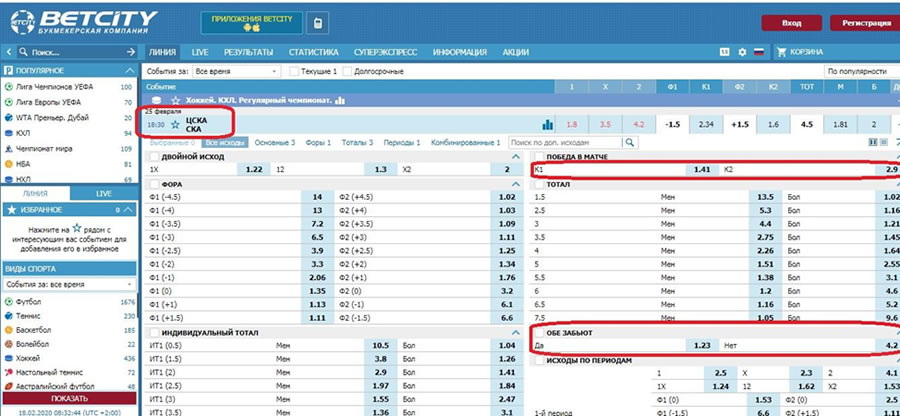Click the Russian flag language icon
The image size is (900, 416).
(x=759, y=52)
